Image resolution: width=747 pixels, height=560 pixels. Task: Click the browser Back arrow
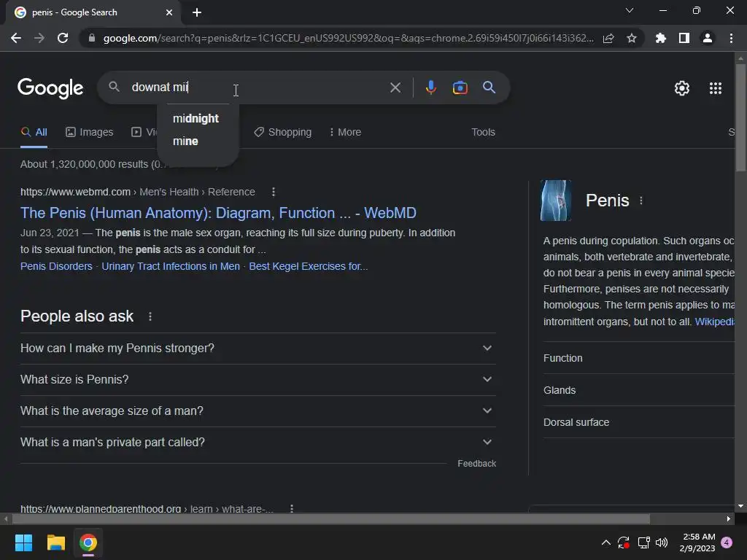coord(16,38)
